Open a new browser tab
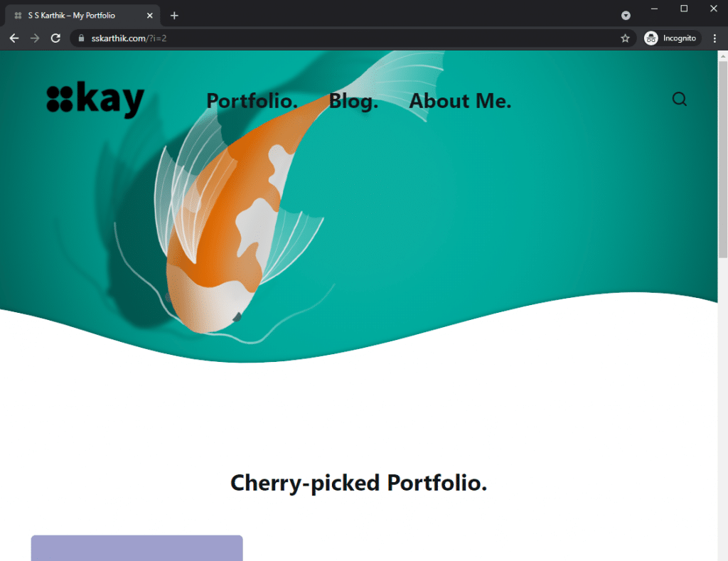Screen dimensions: 728x561 174,16
